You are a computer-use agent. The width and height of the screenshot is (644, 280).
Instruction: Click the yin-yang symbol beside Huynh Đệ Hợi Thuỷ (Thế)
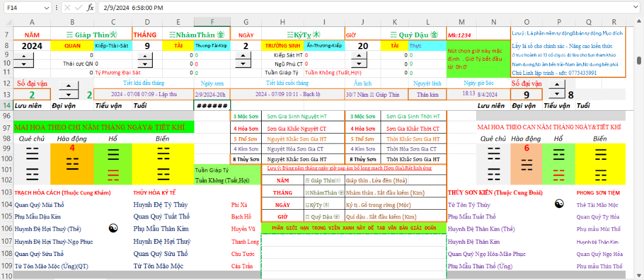point(114,228)
